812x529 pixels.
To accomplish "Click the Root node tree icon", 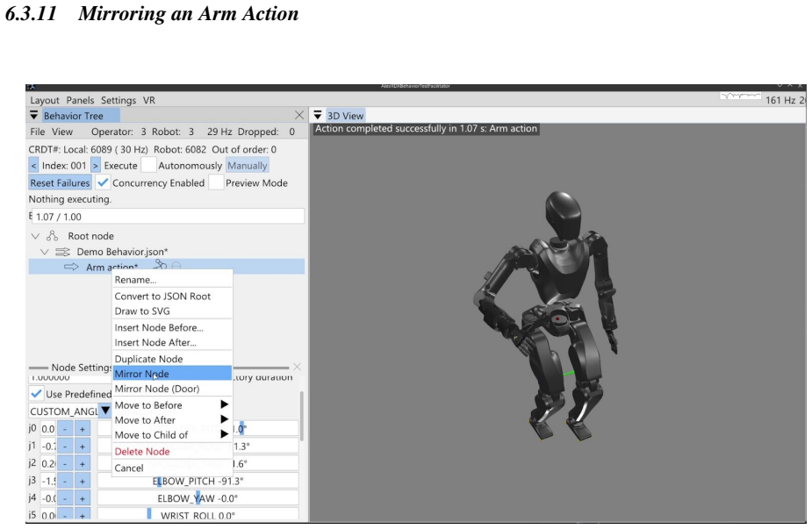I will click(x=53, y=236).
